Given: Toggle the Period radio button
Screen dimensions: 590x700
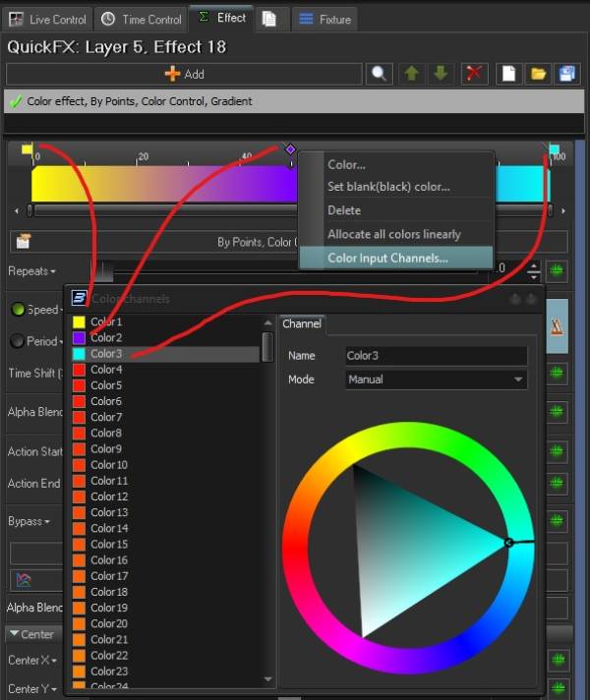Looking at the screenshot, I should (17, 341).
